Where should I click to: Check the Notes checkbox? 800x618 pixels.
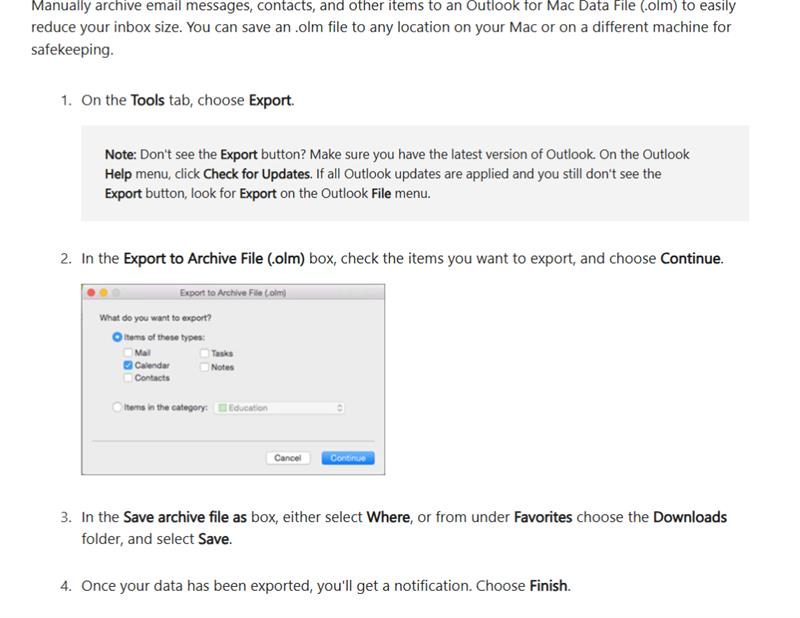click(x=205, y=367)
